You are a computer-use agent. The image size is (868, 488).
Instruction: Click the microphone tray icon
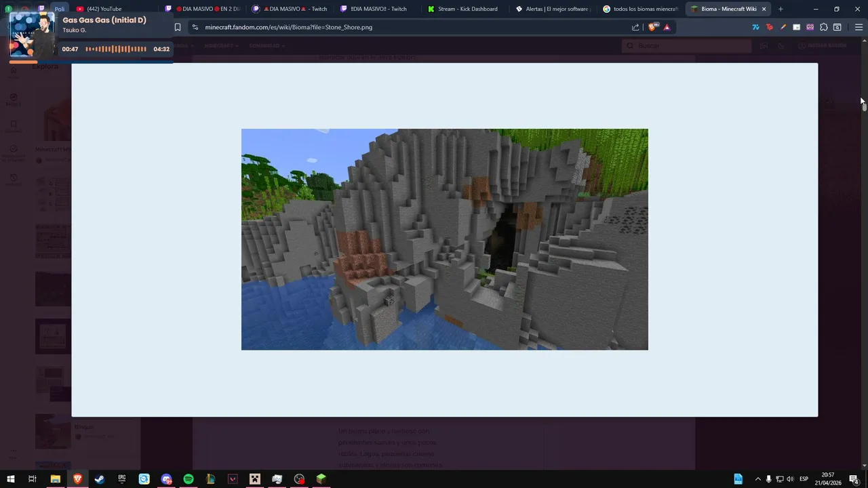tap(768, 479)
